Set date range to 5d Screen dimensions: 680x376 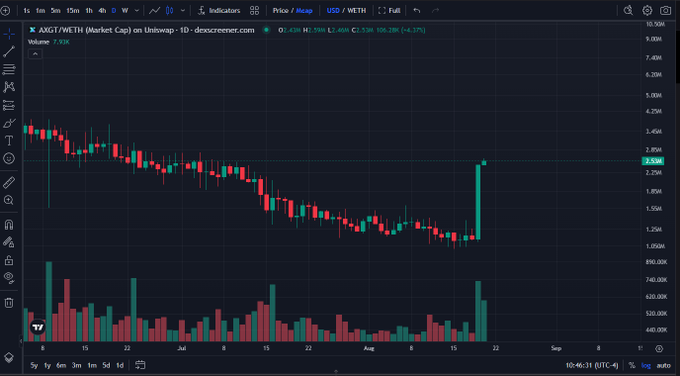coord(106,365)
